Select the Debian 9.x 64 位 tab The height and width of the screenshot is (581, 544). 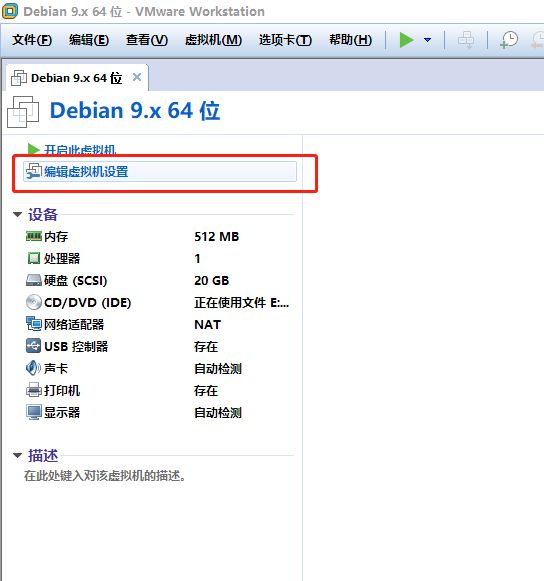[77, 78]
